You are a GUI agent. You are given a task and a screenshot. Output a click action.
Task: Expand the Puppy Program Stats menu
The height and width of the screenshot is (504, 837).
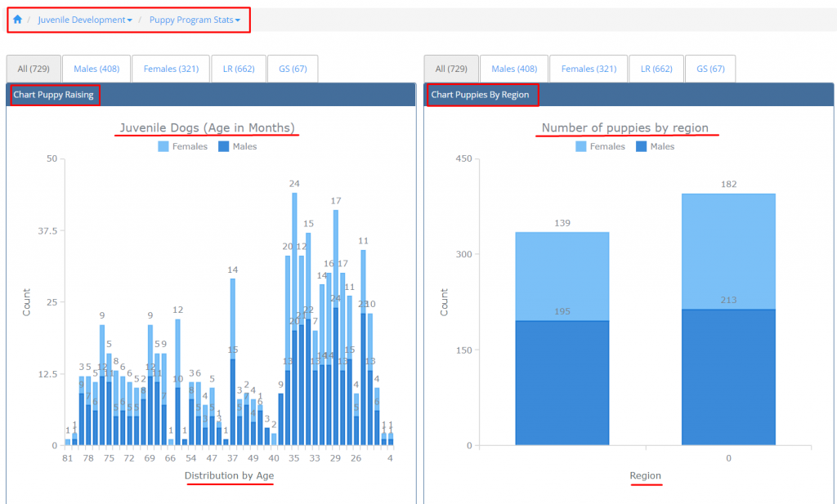point(195,20)
